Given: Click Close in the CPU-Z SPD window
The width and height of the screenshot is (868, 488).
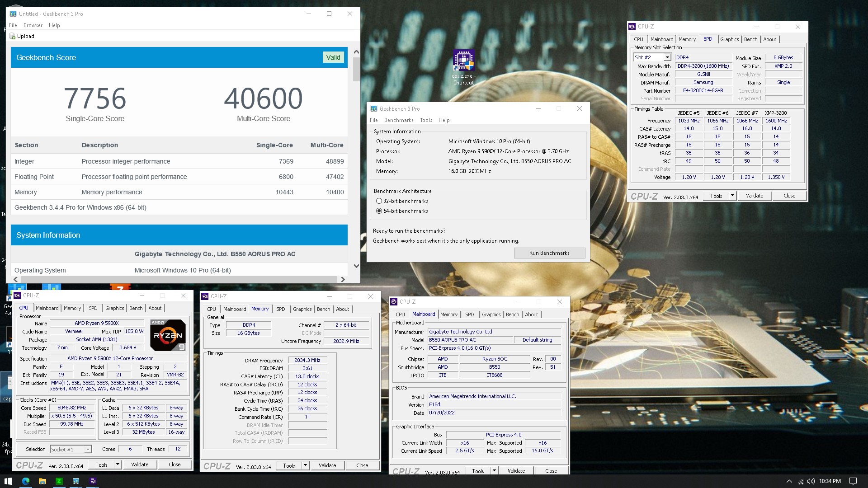Looking at the screenshot, I should pos(789,196).
